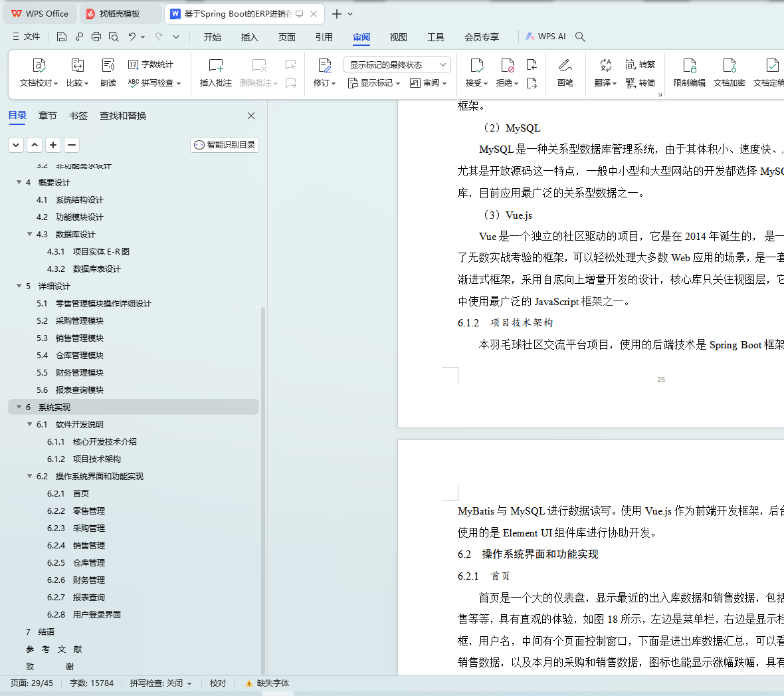This screenshot has height=696, width=784.
Task: Open 字数统计 word count
Action: coord(151,64)
